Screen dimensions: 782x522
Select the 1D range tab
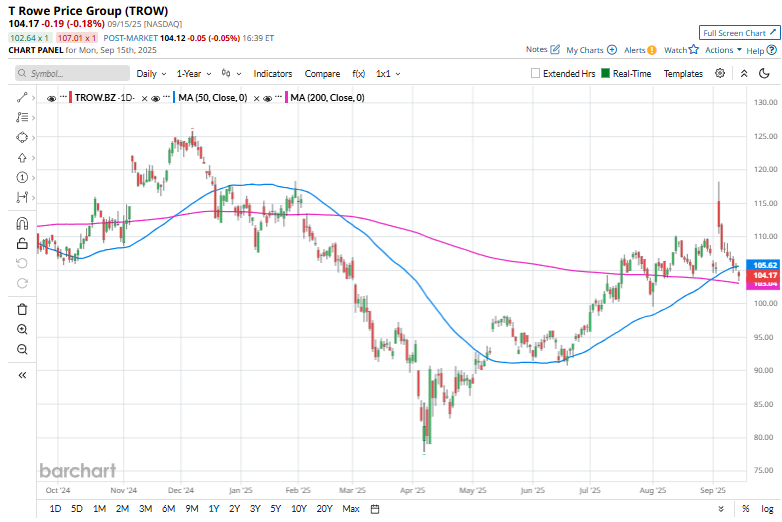[x=55, y=509]
